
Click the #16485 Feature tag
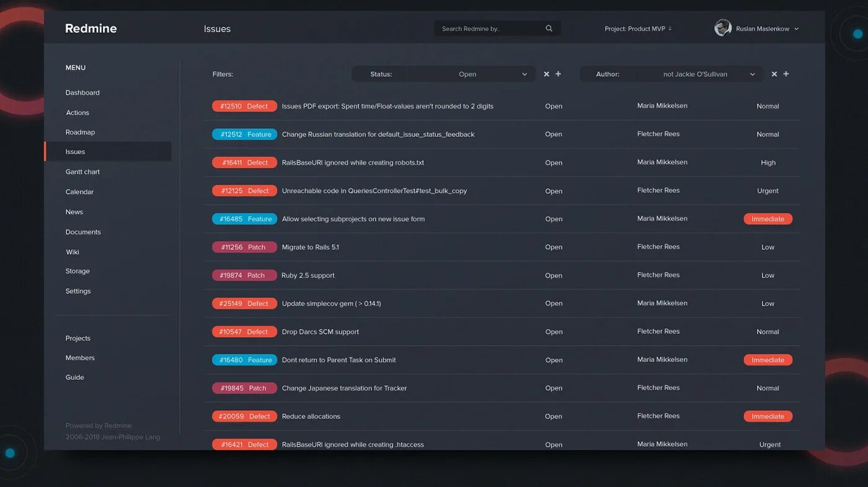tap(244, 219)
